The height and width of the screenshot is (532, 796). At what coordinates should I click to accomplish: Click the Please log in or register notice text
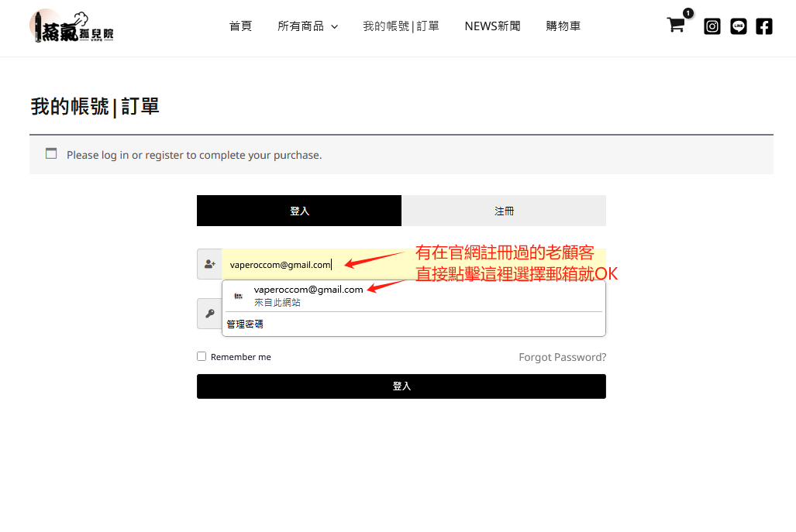195,155
